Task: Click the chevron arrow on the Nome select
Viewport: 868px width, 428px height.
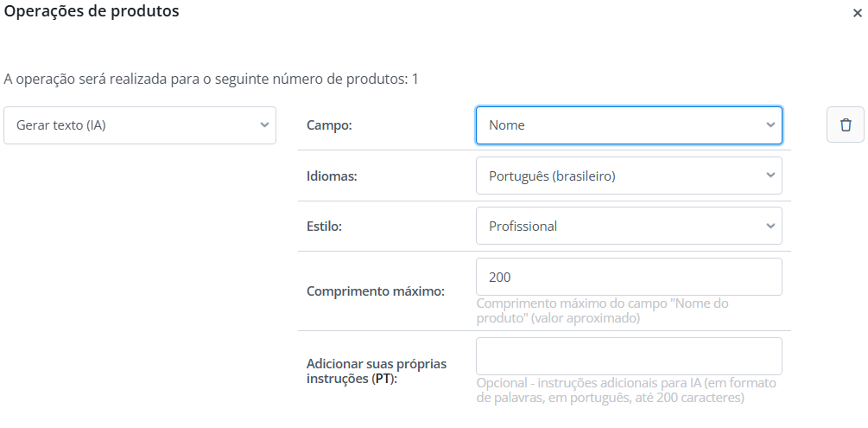Action: [770, 125]
